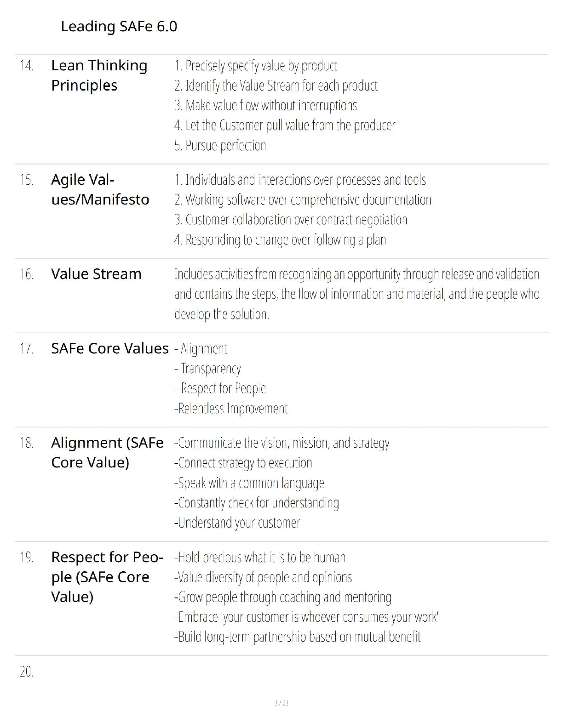Click 'Responding to change over following a plan'

(280, 240)
